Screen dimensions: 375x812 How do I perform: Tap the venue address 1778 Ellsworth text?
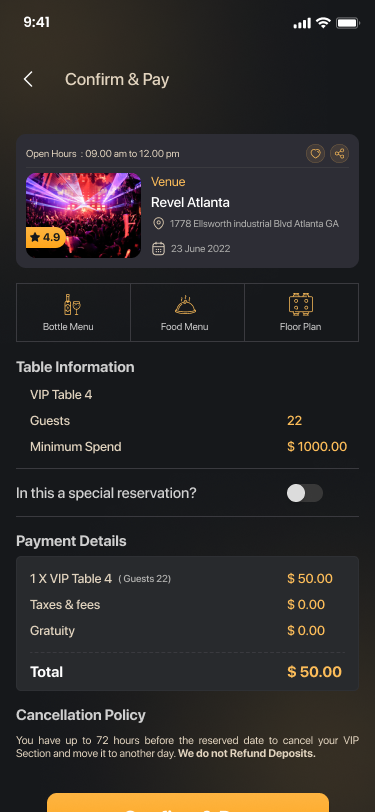pyautogui.click(x=254, y=224)
